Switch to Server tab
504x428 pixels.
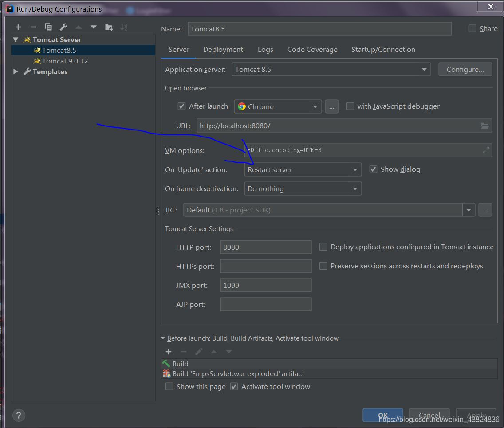click(179, 50)
